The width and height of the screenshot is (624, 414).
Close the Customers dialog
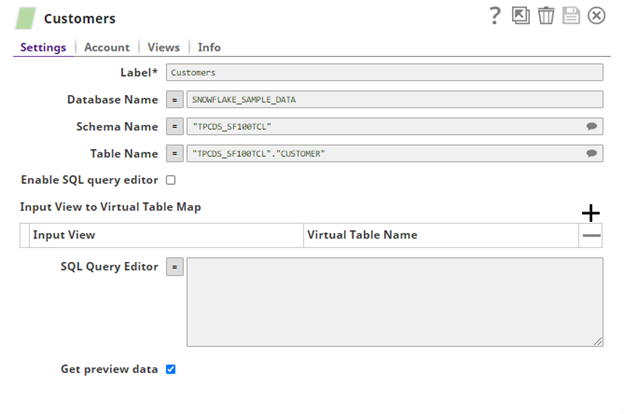tap(596, 16)
